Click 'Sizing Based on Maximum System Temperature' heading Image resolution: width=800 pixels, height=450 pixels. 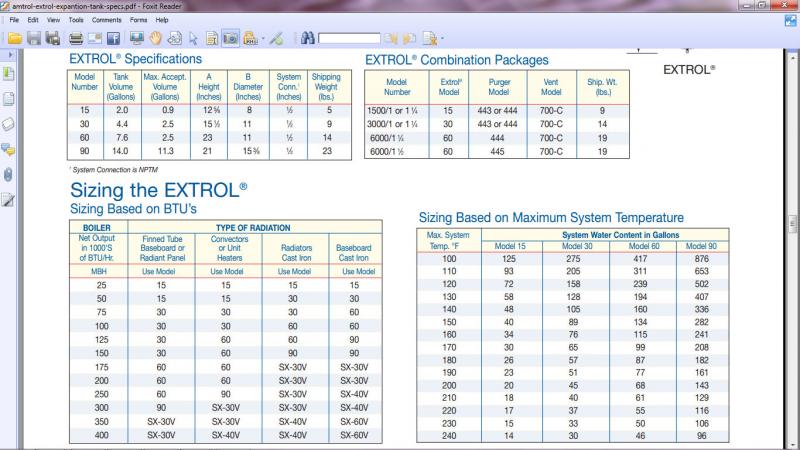[551, 218]
